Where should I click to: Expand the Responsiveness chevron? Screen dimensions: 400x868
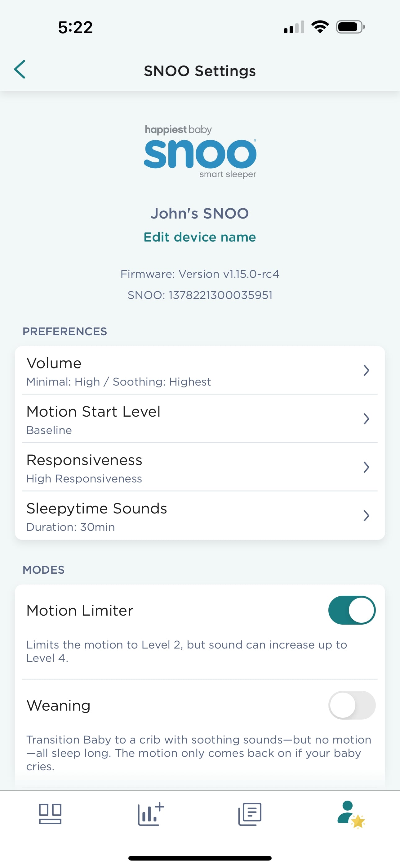(366, 467)
